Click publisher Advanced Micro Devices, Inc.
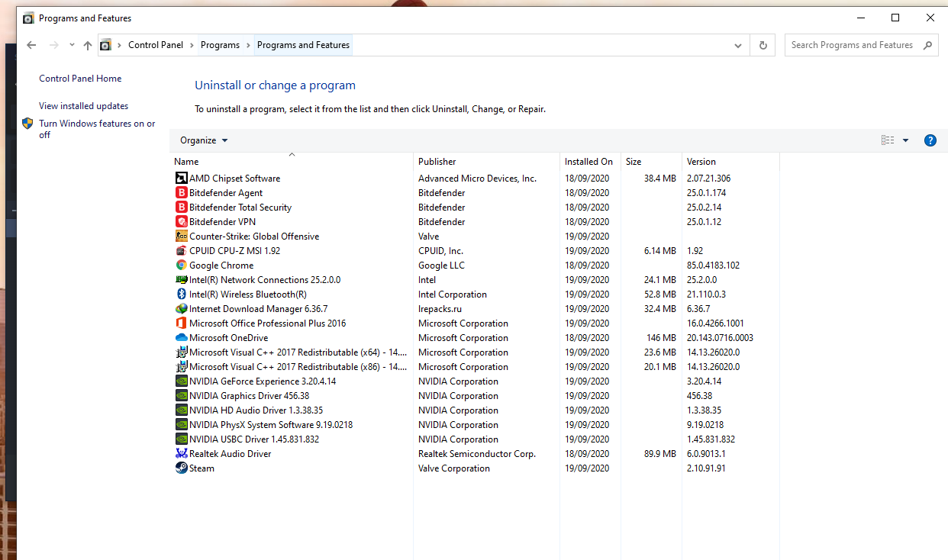Screen dimensions: 948x560 pos(477,179)
